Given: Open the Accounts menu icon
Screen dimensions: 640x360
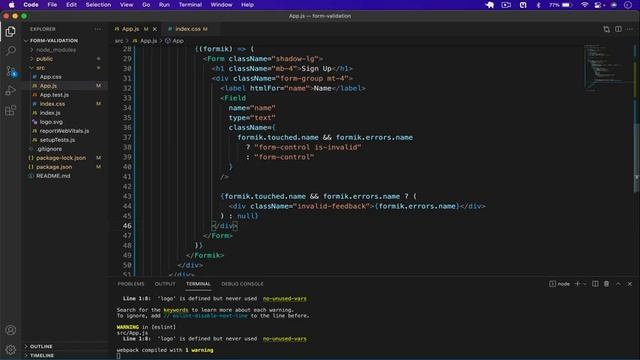Looking at the screenshot, I should [11, 330].
